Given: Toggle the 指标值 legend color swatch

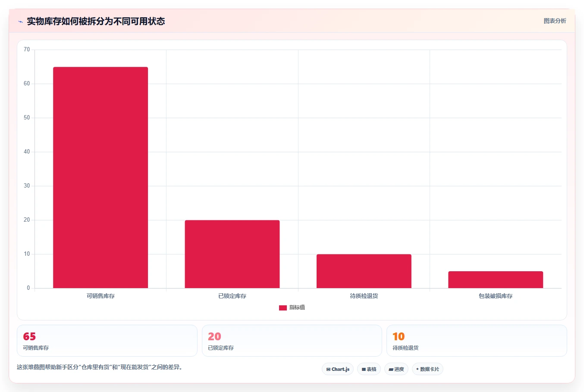Looking at the screenshot, I should (x=283, y=307).
